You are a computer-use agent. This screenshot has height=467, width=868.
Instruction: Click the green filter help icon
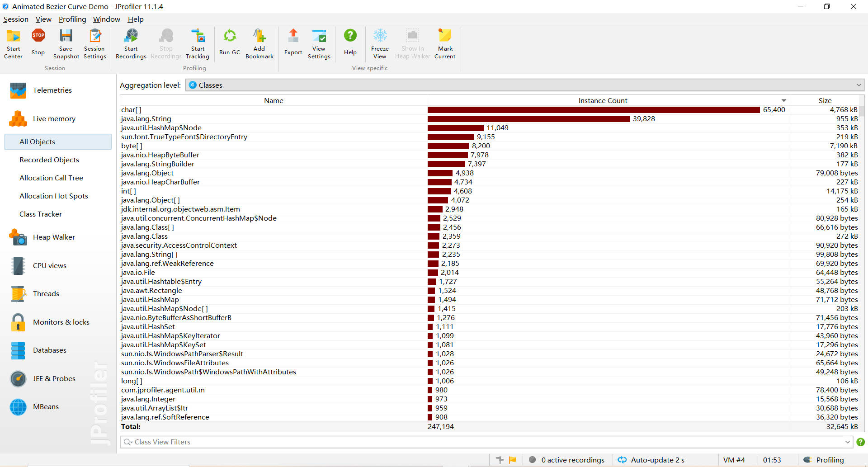(860, 442)
